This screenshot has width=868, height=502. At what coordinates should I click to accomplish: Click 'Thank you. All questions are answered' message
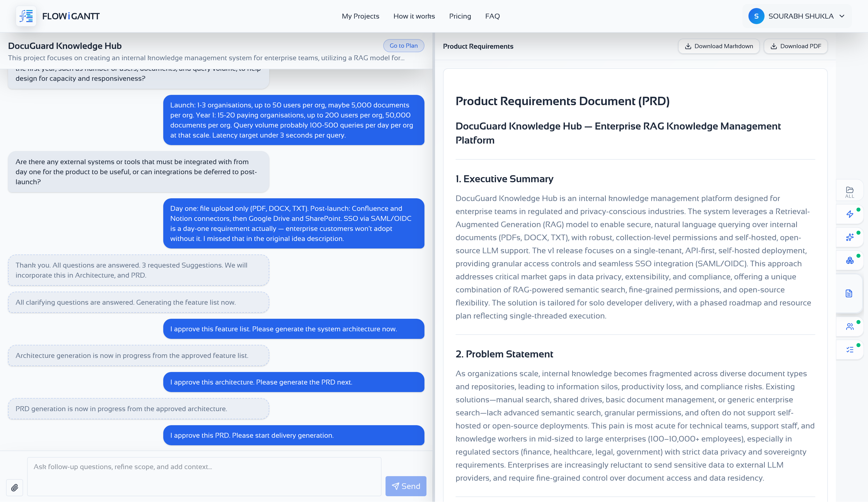tap(138, 270)
